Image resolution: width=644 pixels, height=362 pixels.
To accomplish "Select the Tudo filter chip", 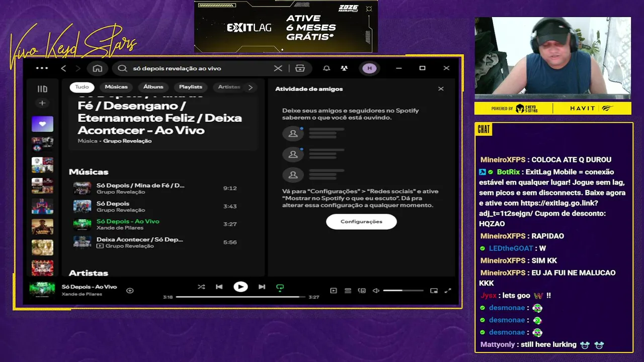I will coord(82,87).
